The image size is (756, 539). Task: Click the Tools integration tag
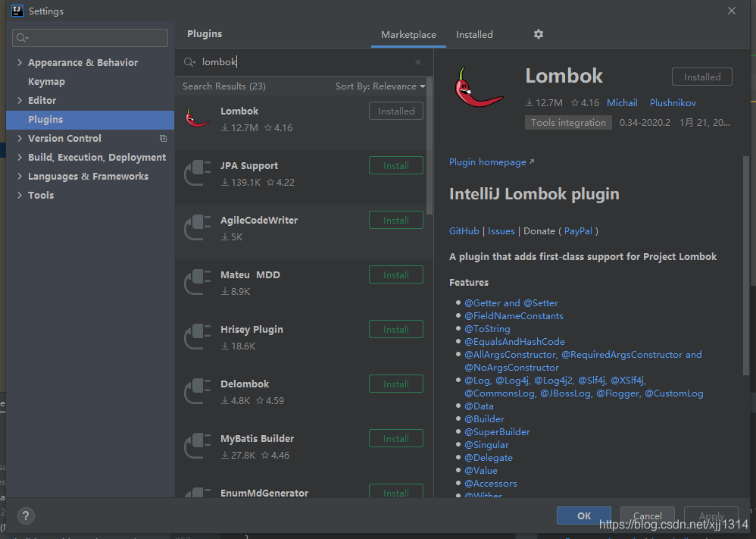568,123
